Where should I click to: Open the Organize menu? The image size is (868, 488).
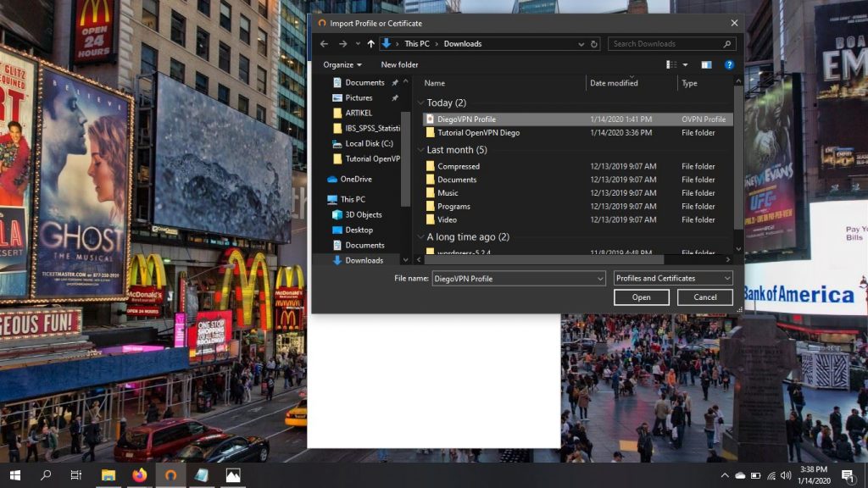tap(342, 64)
